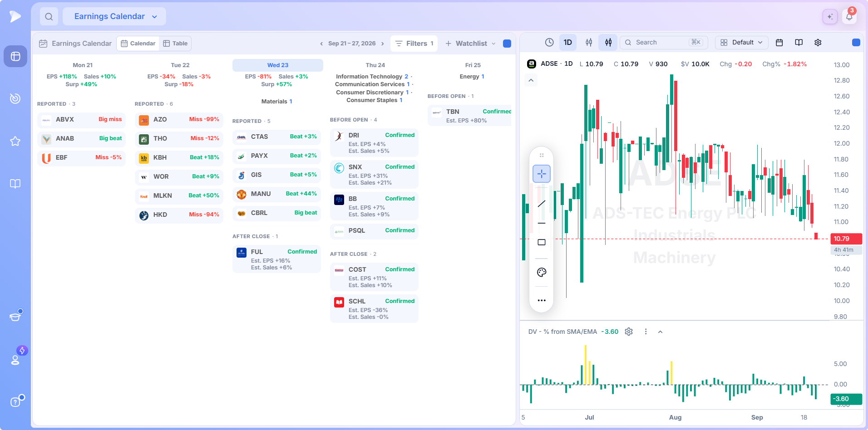The image size is (868, 430).
Task: Select the 1D timeframe
Action: [567, 42]
